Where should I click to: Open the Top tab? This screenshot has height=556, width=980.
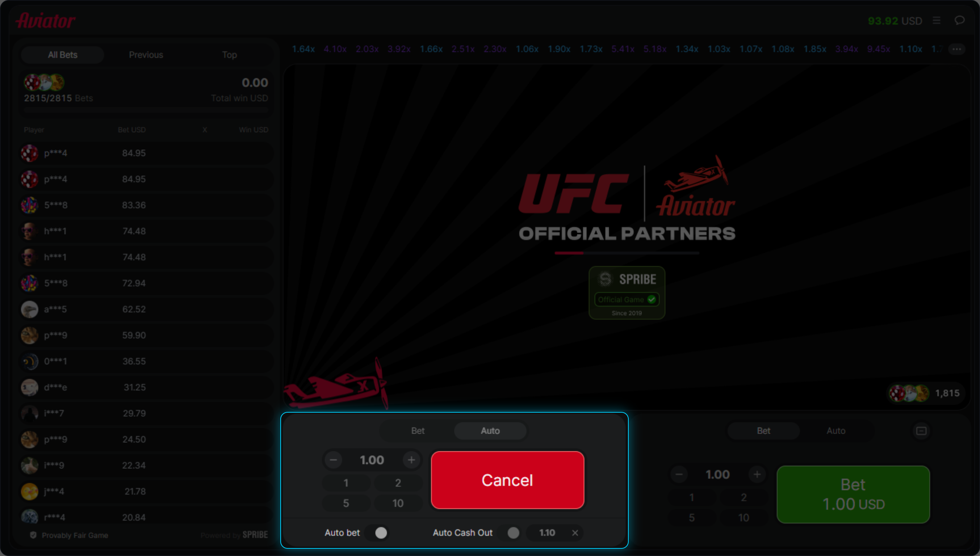click(230, 55)
